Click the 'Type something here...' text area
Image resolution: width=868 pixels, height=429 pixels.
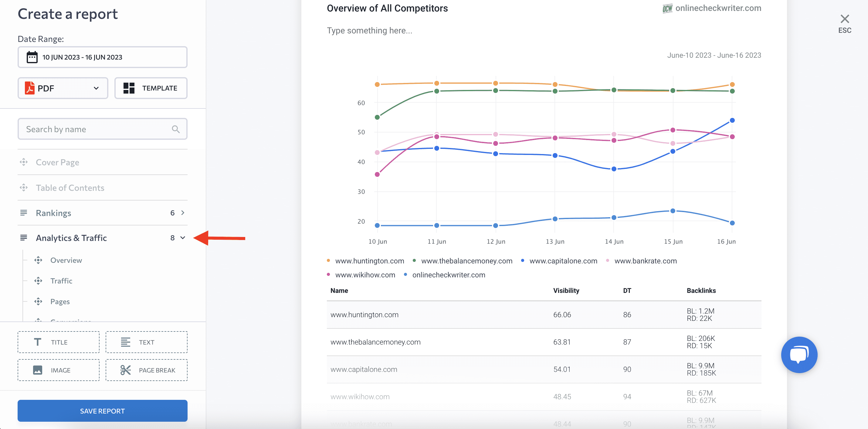(369, 30)
